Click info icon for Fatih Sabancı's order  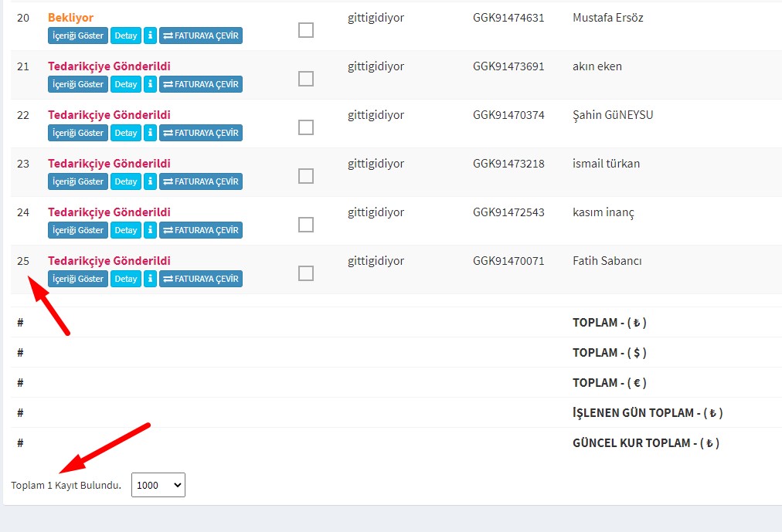[150, 279]
